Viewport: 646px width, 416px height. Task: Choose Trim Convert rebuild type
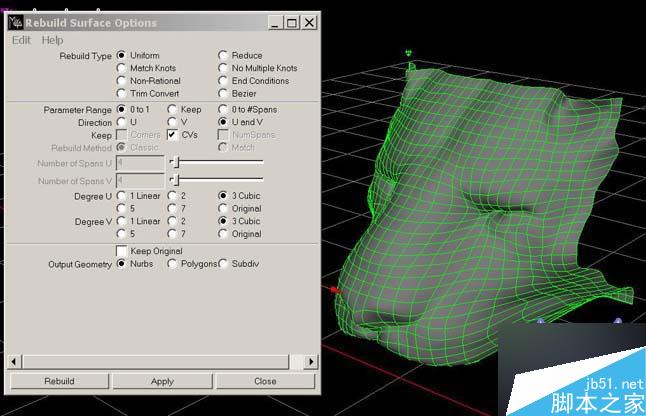(121, 93)
